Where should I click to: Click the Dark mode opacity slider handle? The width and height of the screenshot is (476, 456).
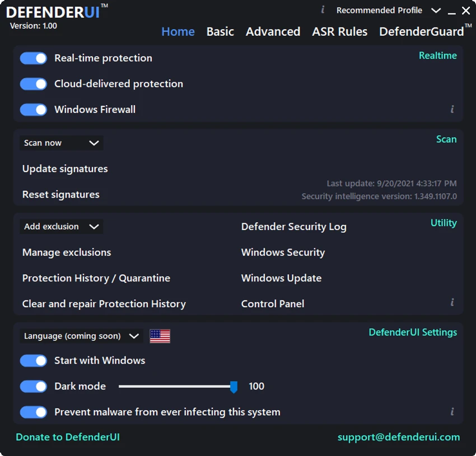click(234, 387)
